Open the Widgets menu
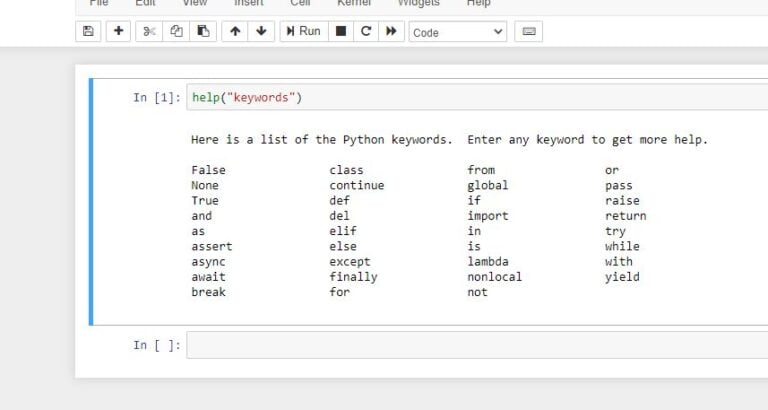 tap(419, 3)
